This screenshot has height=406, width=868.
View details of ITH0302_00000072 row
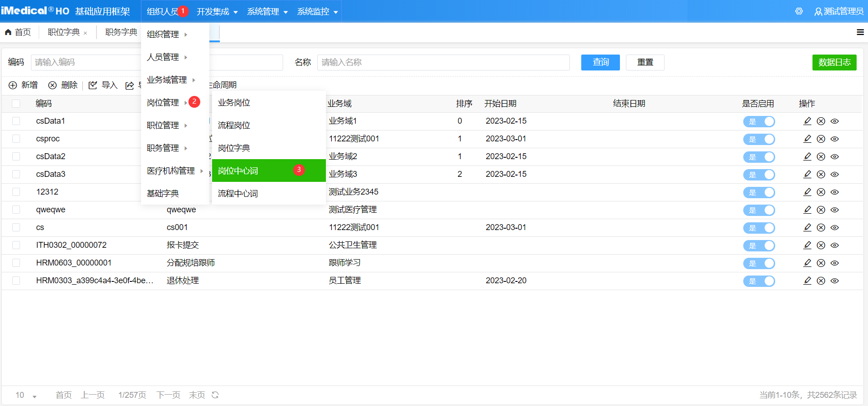coord(835,245)
